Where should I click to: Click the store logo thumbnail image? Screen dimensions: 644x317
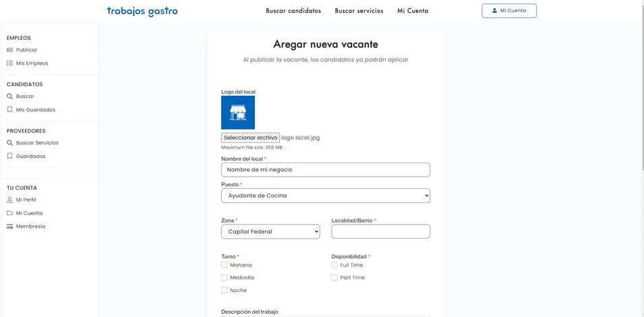238,113
